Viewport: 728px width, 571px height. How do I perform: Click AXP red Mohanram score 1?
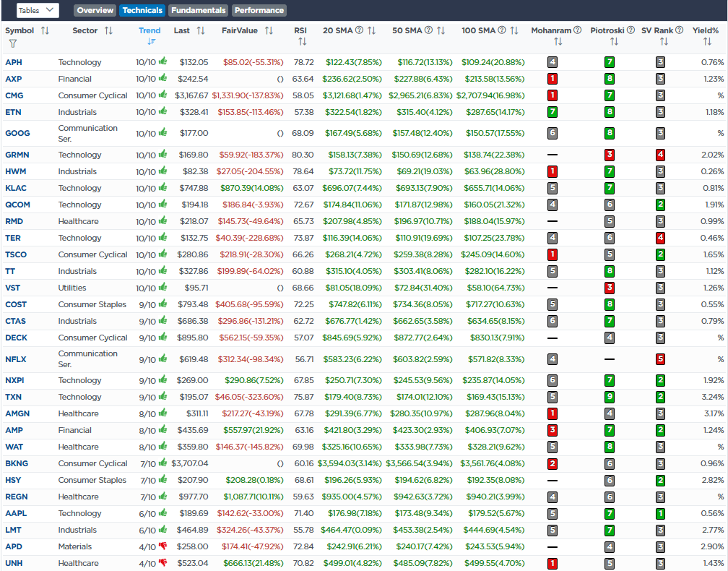point(552,79)
